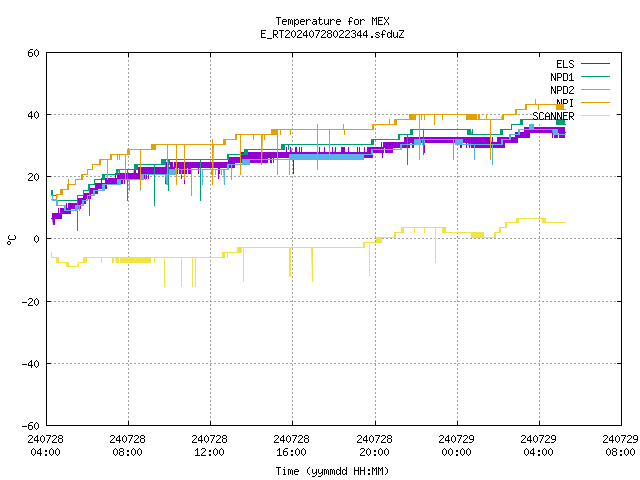Click the y-axis value -40

[x=31, y=364]
